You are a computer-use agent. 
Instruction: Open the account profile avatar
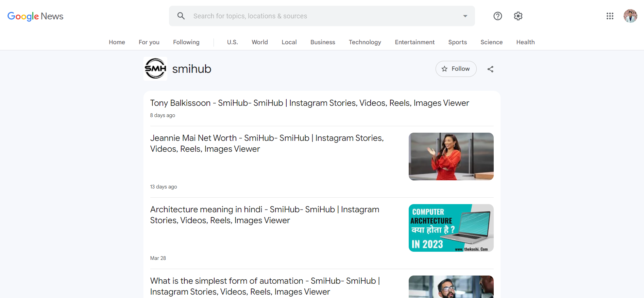[630, 16]
